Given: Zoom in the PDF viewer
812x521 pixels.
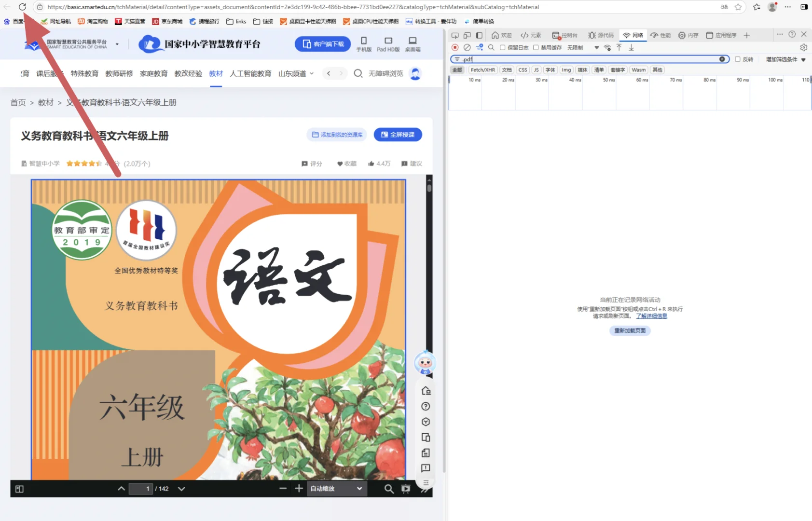Looking at the screenshot, I should pos(299,489).
